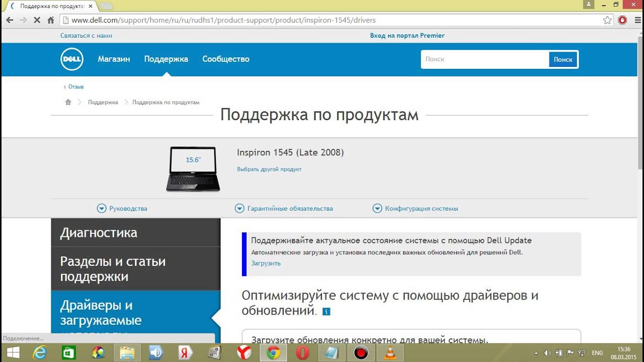Click the red record button app on taskbar

(x=361, y=353)
